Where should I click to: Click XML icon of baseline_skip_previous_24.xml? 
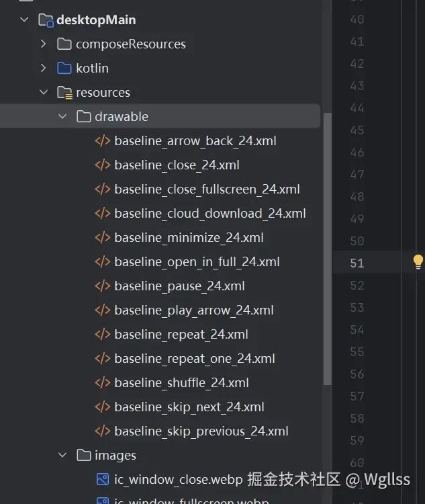(103, 431)
